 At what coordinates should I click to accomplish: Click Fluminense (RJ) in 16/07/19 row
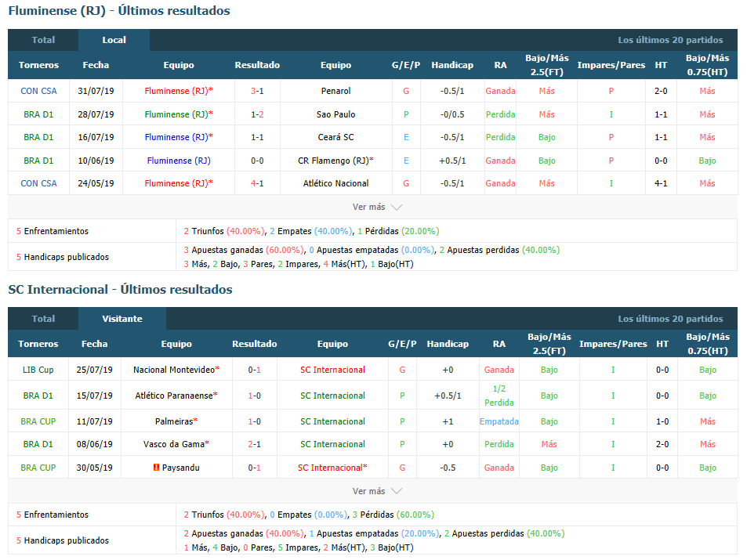pyautogui.click(x=176, y=137)
